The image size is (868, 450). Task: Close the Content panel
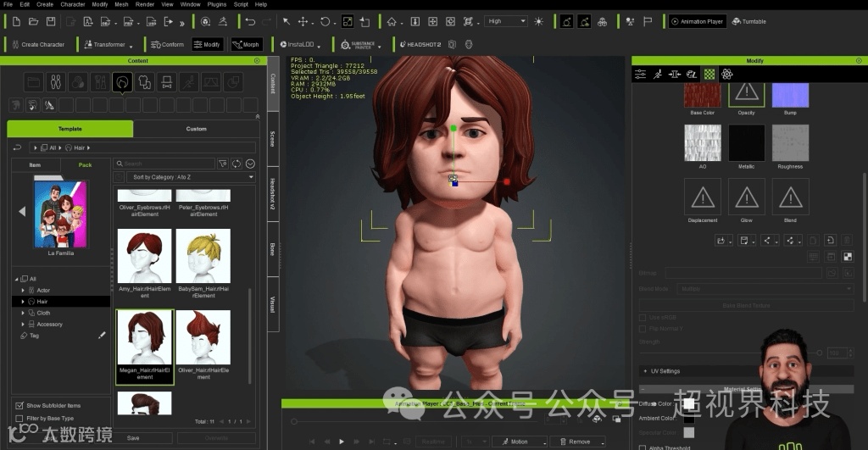(257, 60)
